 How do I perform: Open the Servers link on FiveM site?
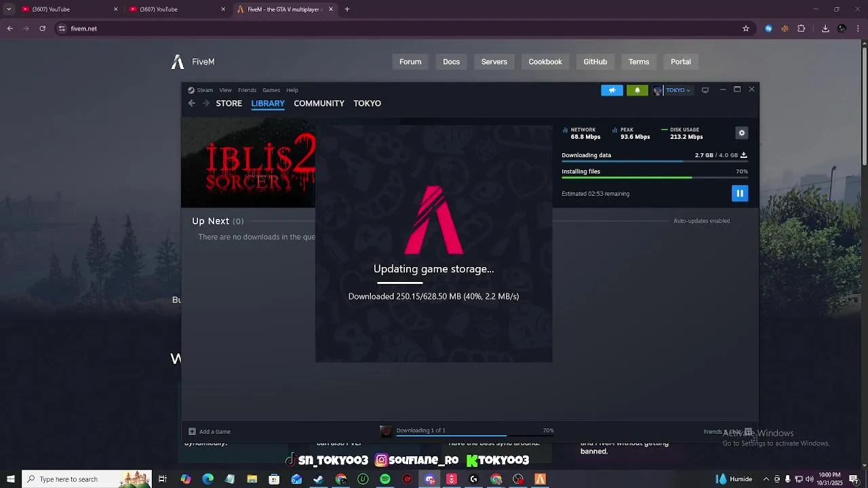tap(494, 62)
